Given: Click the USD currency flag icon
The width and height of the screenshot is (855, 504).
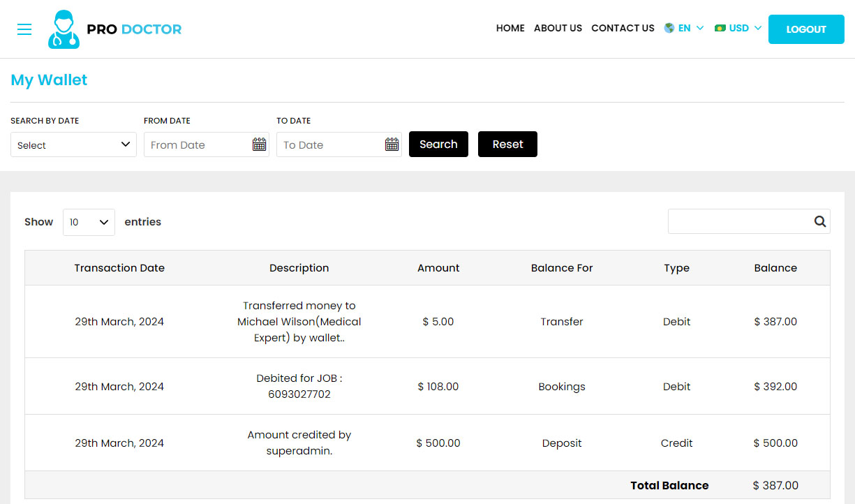Looking at the screenshot, I should [720, 29].
